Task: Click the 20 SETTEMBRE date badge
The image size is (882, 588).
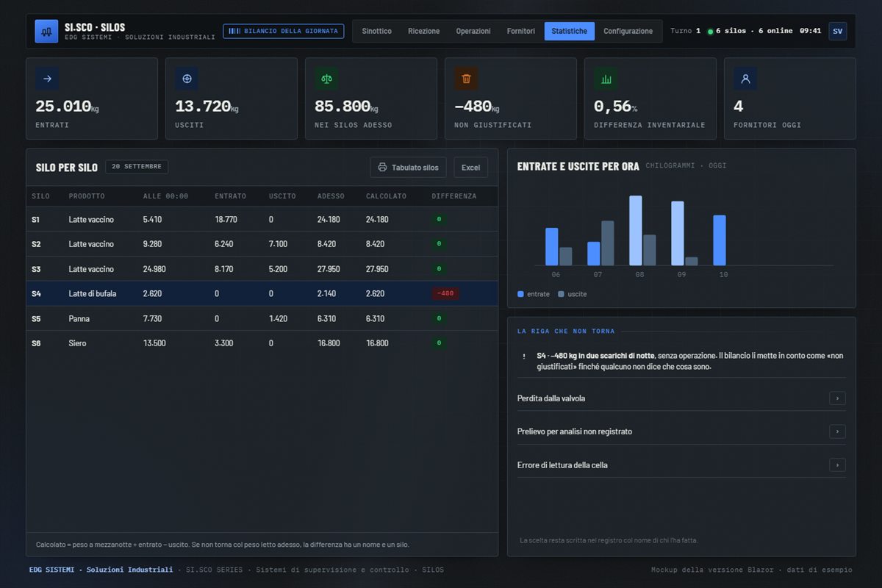Action: 137,167
